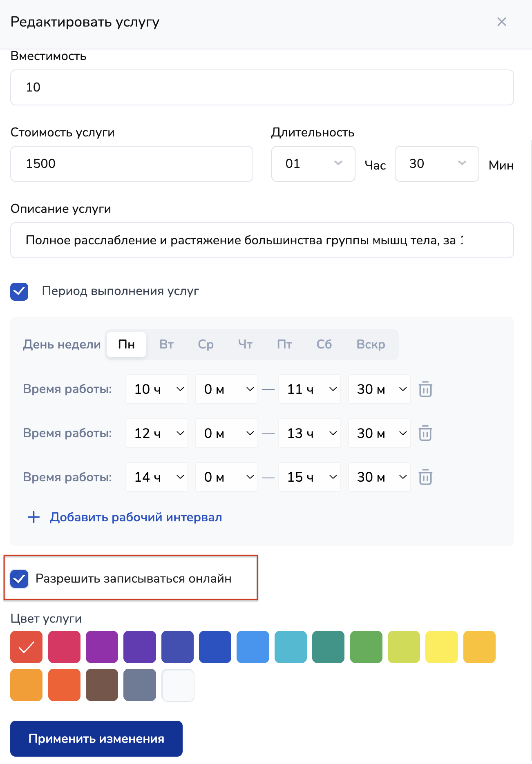
Task: Remove the 14:00–15:30 working interval
Action: pos(425,477)
